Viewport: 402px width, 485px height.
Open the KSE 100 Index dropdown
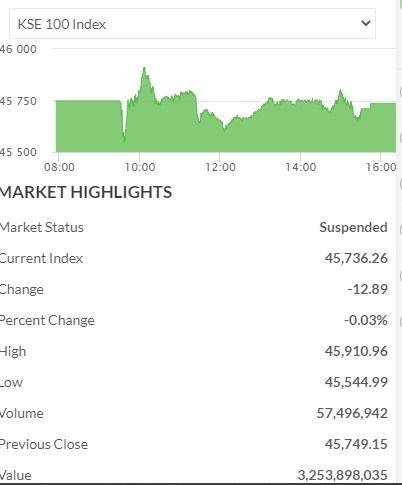click(x=192, y=24)
